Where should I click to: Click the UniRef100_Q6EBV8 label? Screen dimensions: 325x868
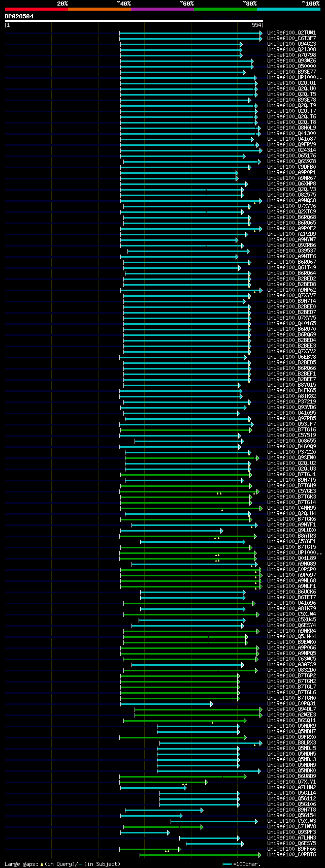(291, 357)
